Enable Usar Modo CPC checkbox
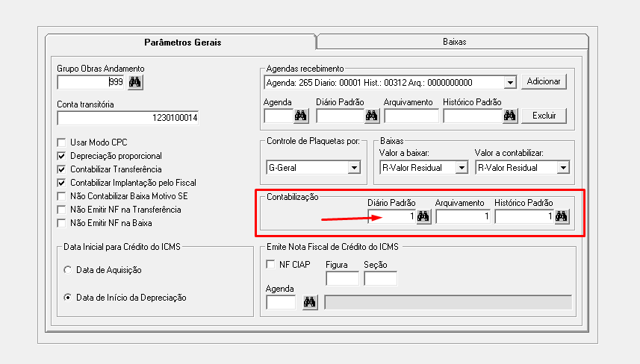The height and width of the screenshot is (364, 640). [x=62, y=142]
